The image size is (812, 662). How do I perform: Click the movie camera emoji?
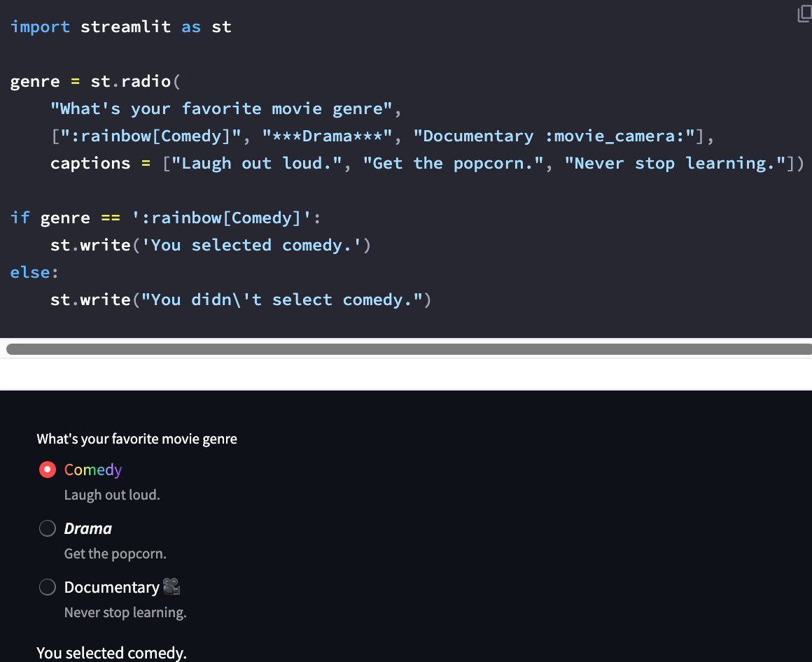(171, 586)
